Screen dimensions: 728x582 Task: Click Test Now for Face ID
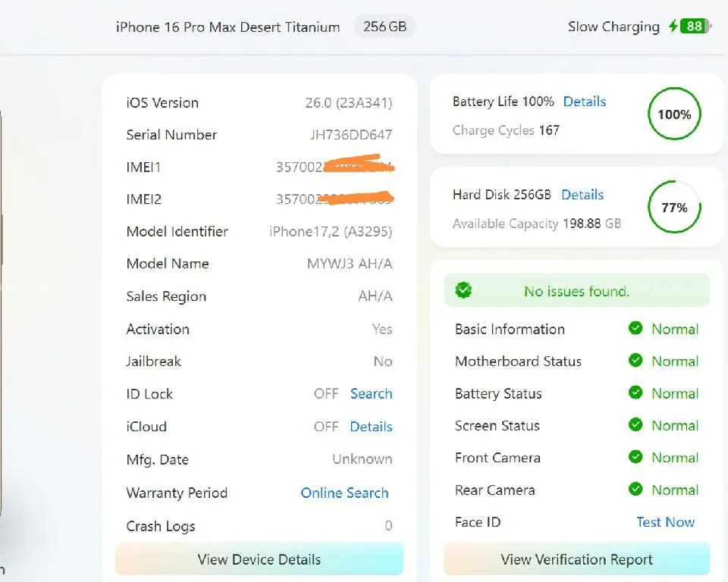[665, 522]
